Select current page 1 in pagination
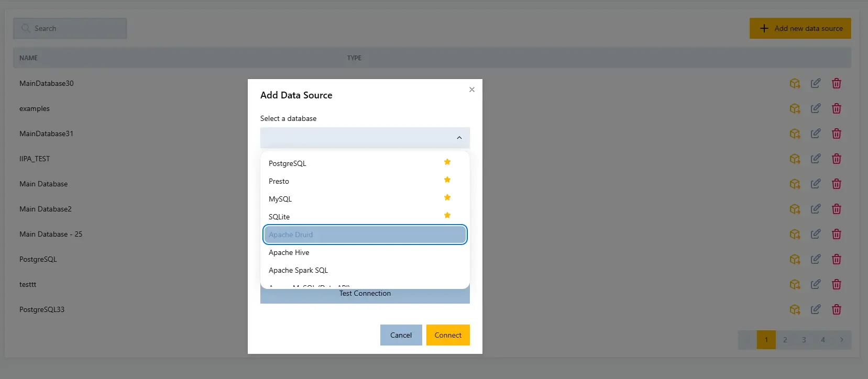The height and width of the screenshot is (379, 868). (x=766, y=340)
